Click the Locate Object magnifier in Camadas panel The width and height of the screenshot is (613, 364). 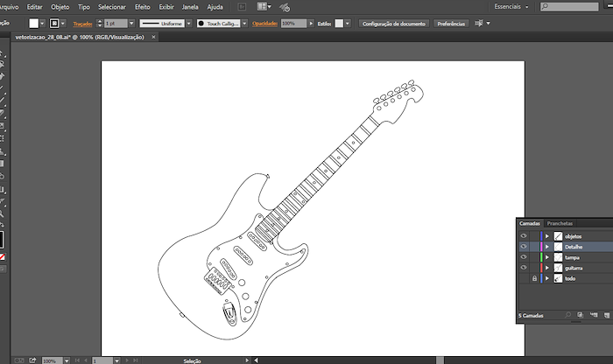pos(567,315)
